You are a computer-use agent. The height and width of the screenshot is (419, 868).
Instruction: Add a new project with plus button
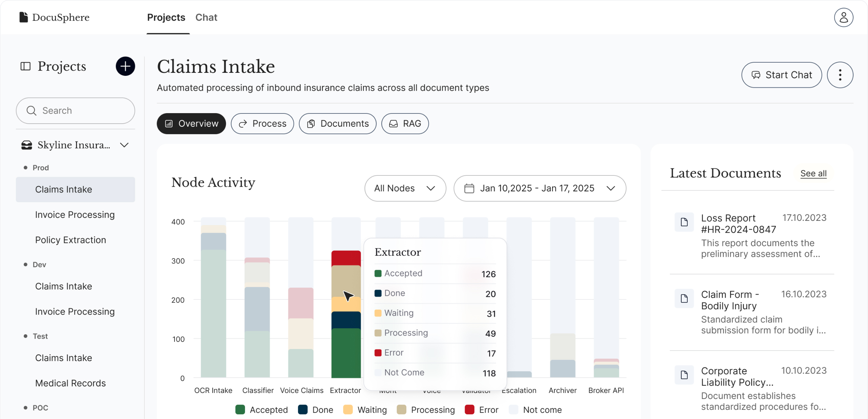[x=125, y=66]
